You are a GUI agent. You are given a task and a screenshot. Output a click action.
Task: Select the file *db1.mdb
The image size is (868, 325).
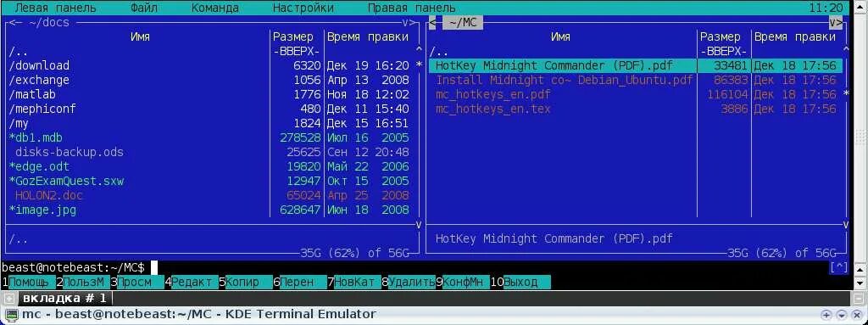tap(209, 137)
